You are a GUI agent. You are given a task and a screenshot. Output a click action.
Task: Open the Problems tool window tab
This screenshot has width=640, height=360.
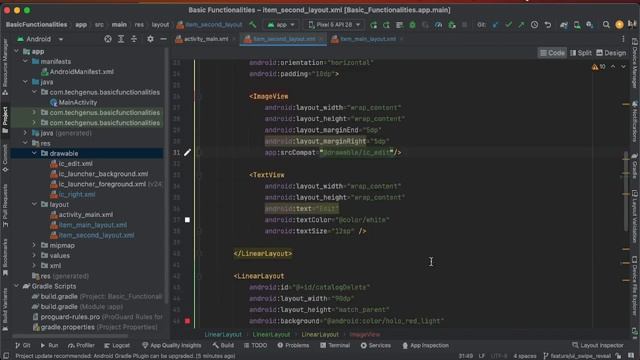(293, 345)
